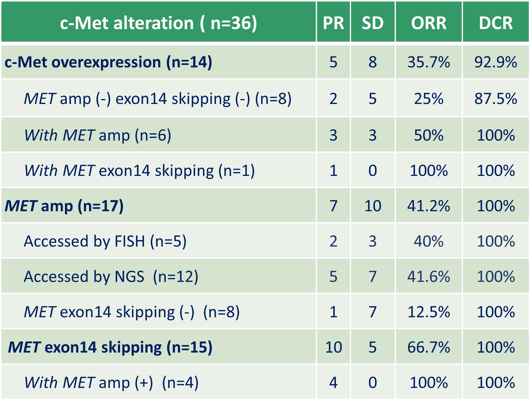Click the 41.2% ORR value
The width and height of the screenshot is (532, 403).
pyautogui.click(x=429, y=206)
